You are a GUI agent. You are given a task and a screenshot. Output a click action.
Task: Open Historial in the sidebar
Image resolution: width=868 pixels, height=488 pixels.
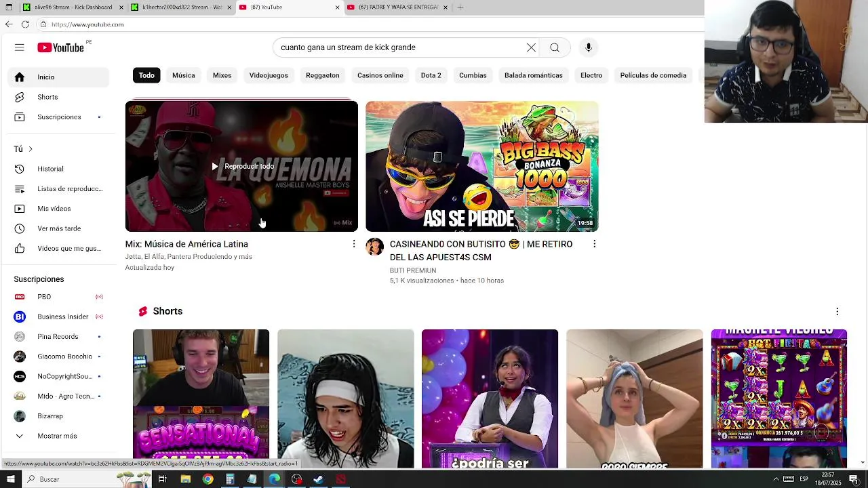click(58, 169)
